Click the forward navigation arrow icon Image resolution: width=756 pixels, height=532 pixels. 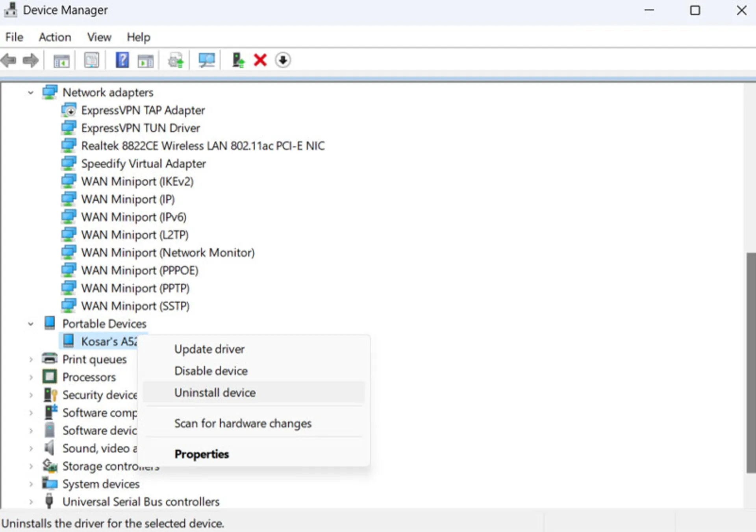(30, 60)
